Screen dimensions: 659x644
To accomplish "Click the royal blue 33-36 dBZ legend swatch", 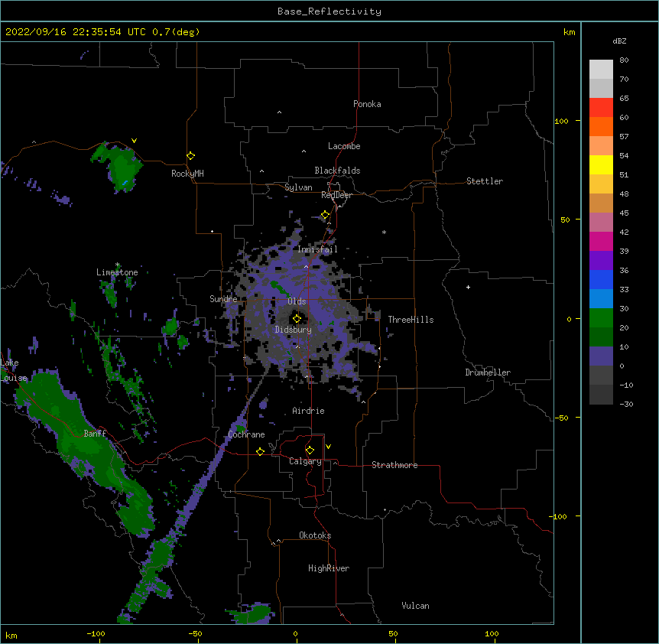I will pos(601,279).
